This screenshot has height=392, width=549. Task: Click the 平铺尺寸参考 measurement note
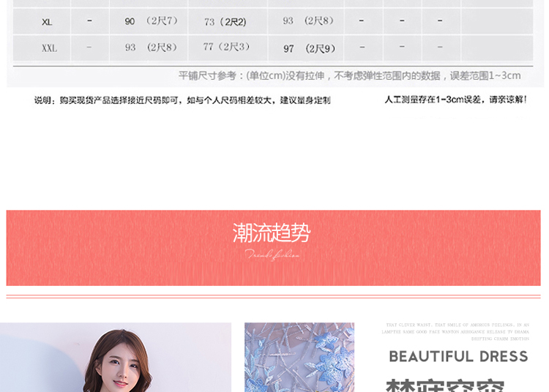[349, 75]
